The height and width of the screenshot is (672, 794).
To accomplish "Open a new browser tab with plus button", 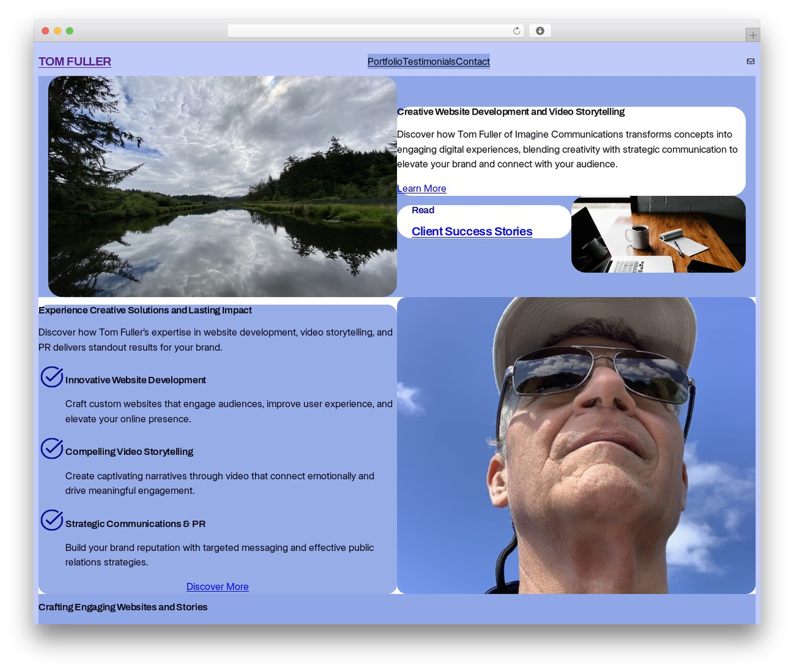I will [752, 35].
